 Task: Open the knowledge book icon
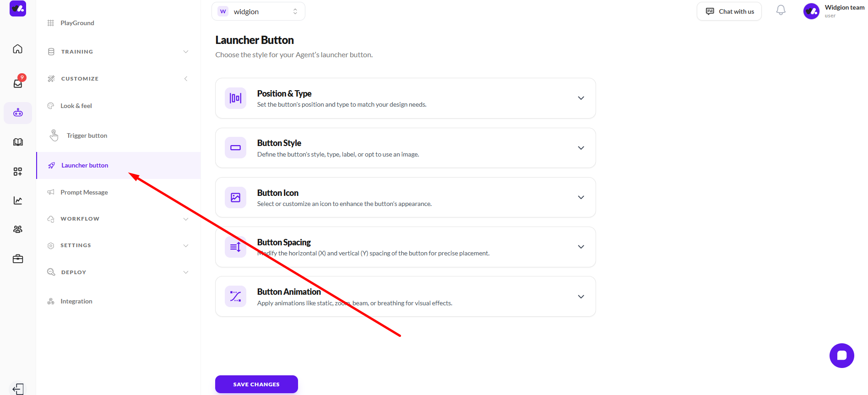[x=18, y=142]
